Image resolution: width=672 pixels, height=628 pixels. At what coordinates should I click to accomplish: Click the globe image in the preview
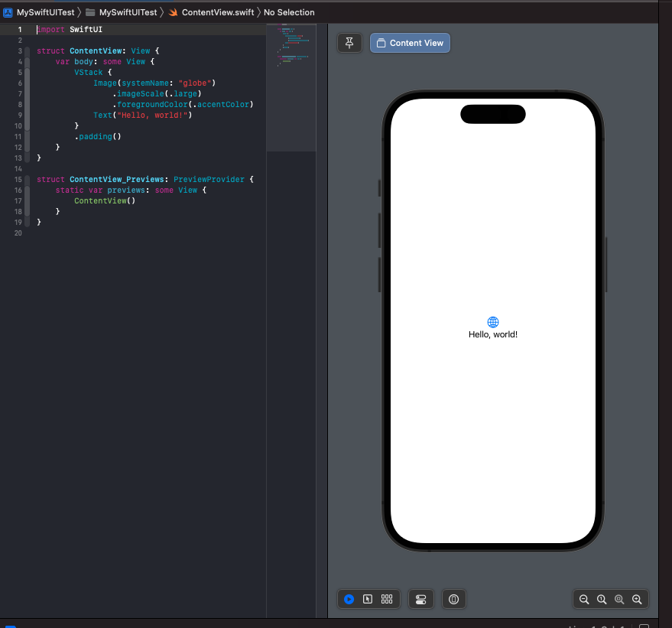click(x=492, y=322)
